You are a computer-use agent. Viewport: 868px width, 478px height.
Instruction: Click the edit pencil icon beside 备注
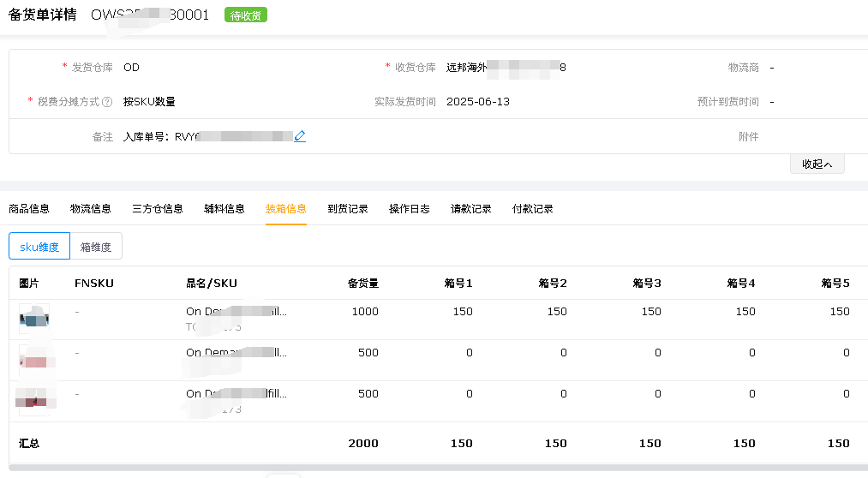pyautogui.click(x=300, y=136)
